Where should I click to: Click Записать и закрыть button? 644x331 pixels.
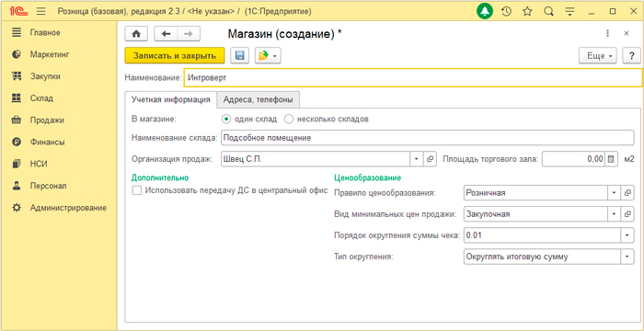pyautogui.click(x=175, y=56)
